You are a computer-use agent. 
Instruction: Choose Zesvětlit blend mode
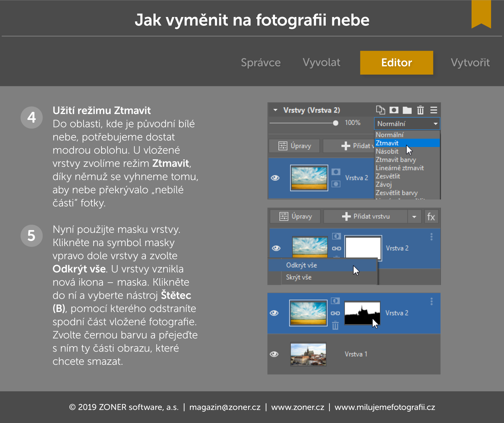(407, 176)
